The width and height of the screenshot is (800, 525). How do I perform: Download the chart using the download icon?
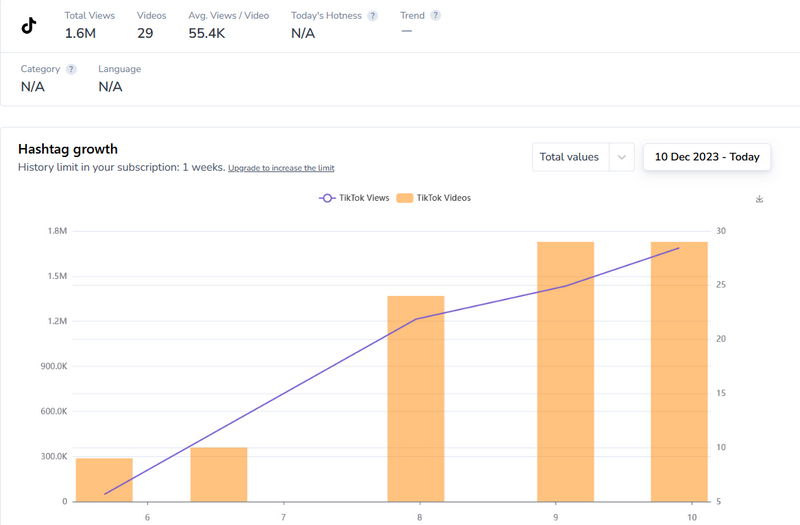(x=759, y=199)
